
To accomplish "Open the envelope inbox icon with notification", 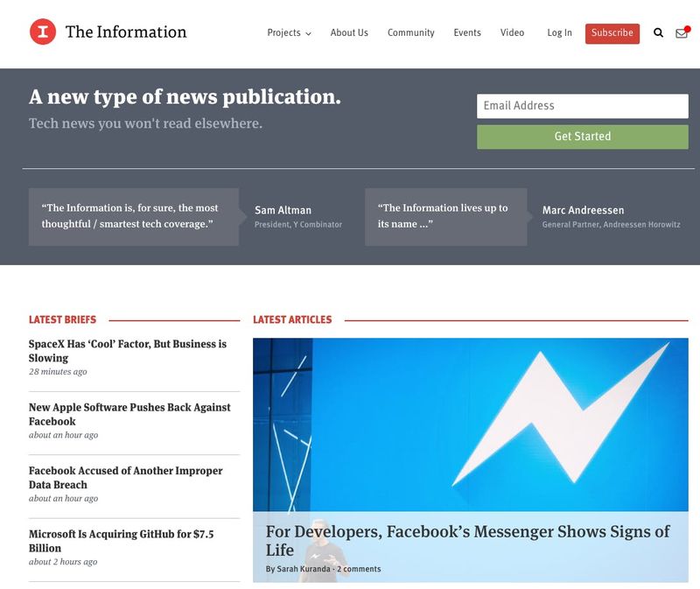I will [682, 33].
